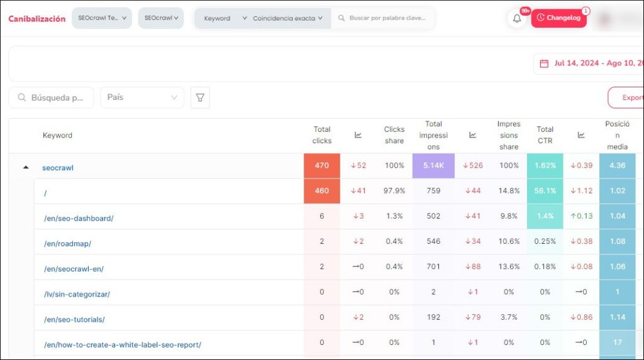Open the / root URL link
Viewport: 644px width, 360px height.
pos(45,194)
